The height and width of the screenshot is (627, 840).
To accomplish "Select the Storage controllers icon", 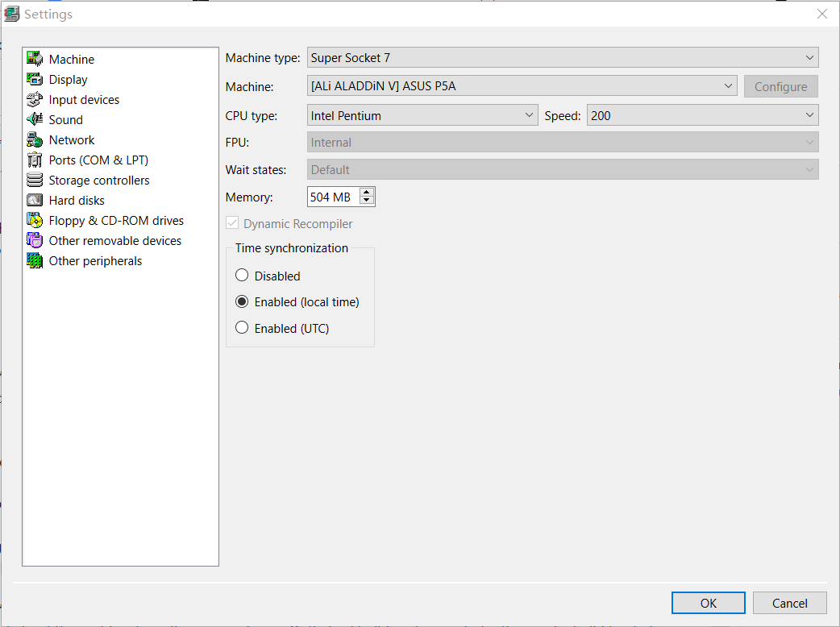I will [35, 180].
